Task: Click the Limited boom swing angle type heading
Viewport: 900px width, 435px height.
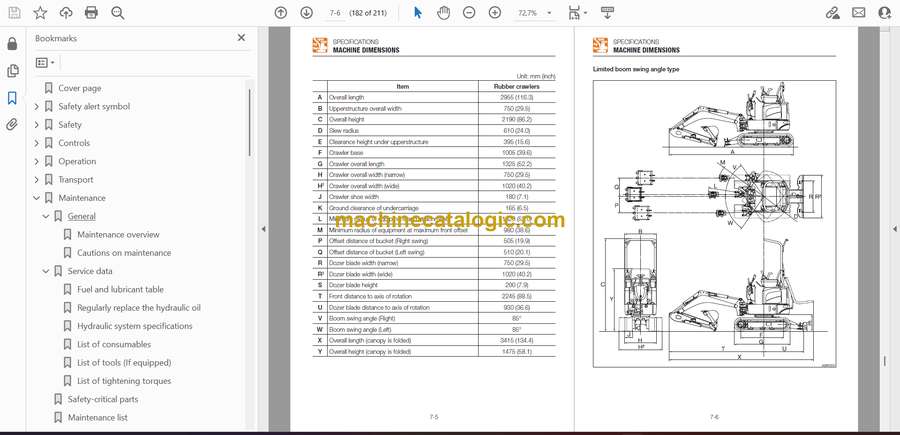Action: pos(636,69)
